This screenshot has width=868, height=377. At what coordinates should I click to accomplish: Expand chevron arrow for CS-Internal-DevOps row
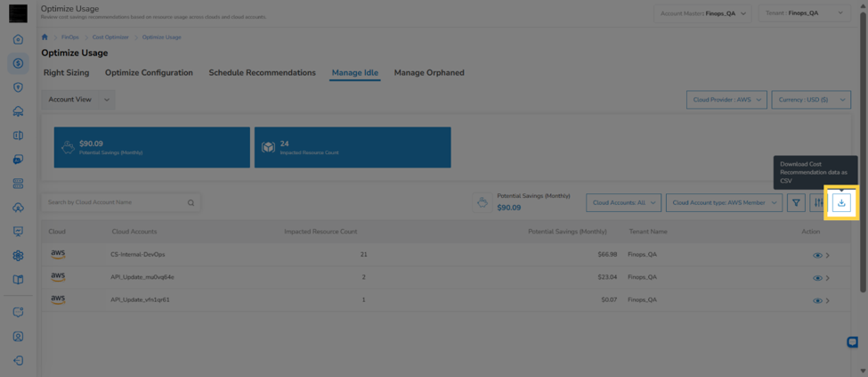[x=828, y=255]
